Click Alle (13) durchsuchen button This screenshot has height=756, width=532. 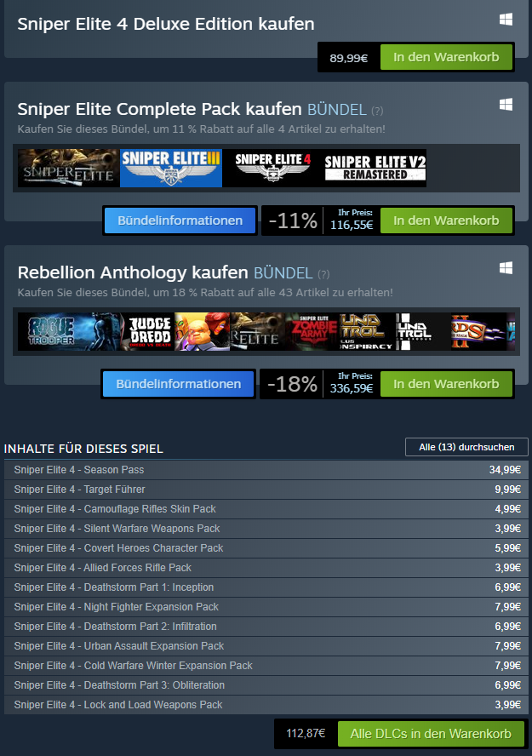466,447
